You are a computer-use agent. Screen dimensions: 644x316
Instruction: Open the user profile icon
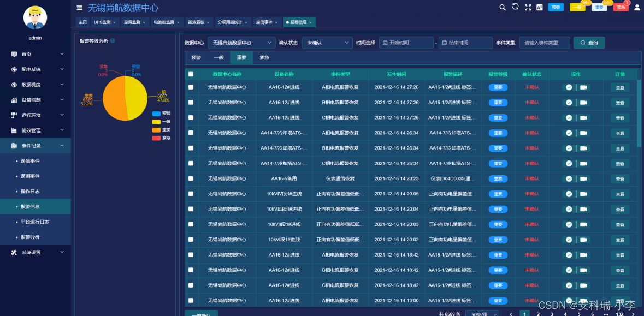(637, 8)
